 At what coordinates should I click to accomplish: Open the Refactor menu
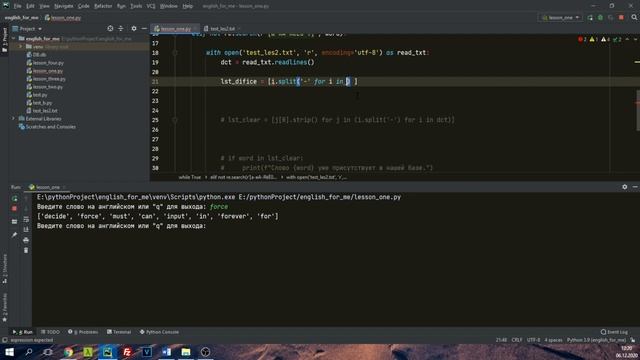[x=103, y=6]
